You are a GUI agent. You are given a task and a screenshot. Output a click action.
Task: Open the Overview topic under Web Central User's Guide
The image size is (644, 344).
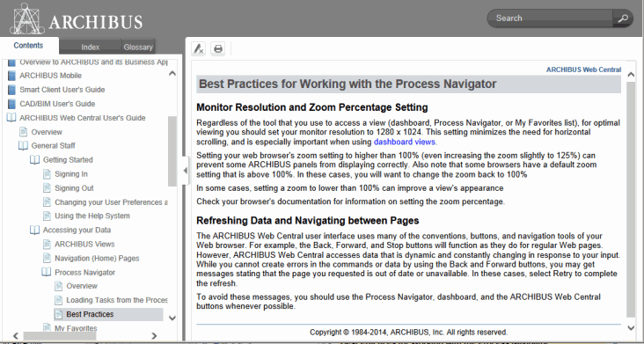point(47,132)
